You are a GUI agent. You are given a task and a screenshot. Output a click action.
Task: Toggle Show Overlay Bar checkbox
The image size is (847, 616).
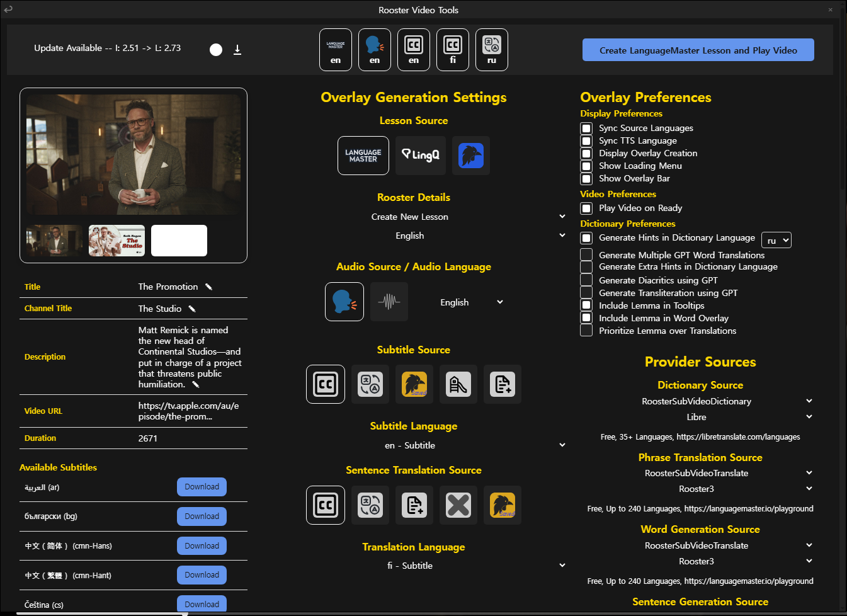coord(586,179)
